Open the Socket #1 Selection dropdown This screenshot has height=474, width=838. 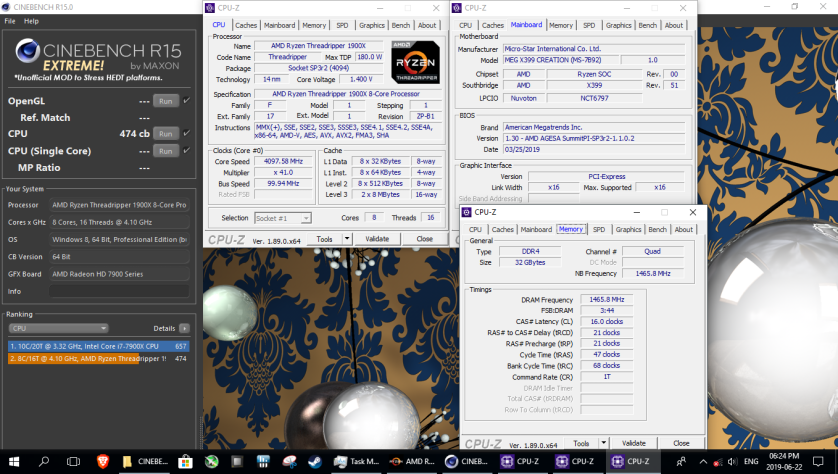(283, 218)
